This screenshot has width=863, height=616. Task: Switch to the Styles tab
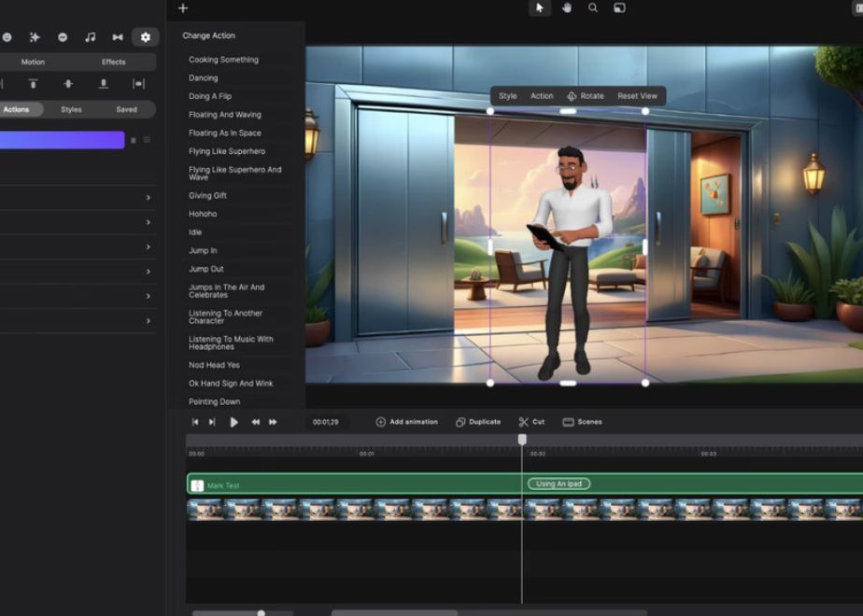coord(71,109)
